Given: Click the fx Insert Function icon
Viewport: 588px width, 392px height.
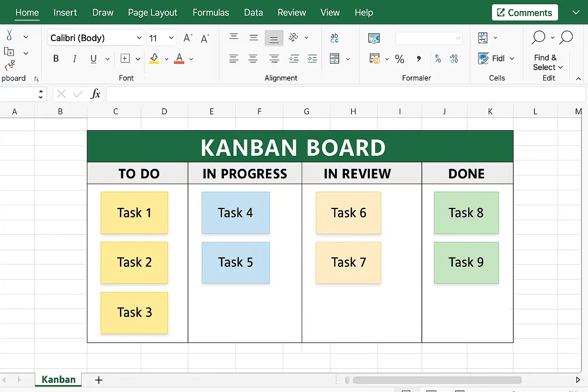Looking at the screenshot, I should point(95,94).
